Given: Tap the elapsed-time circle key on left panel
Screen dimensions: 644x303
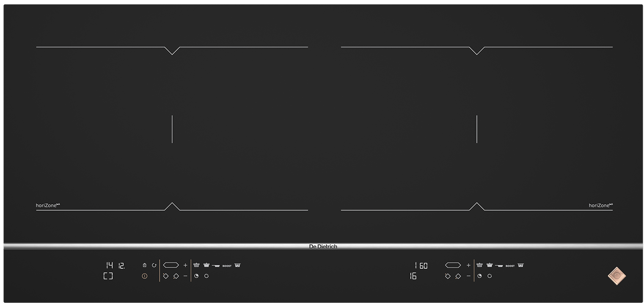Looking at the screenshot, I should click(x=206, y=276).
